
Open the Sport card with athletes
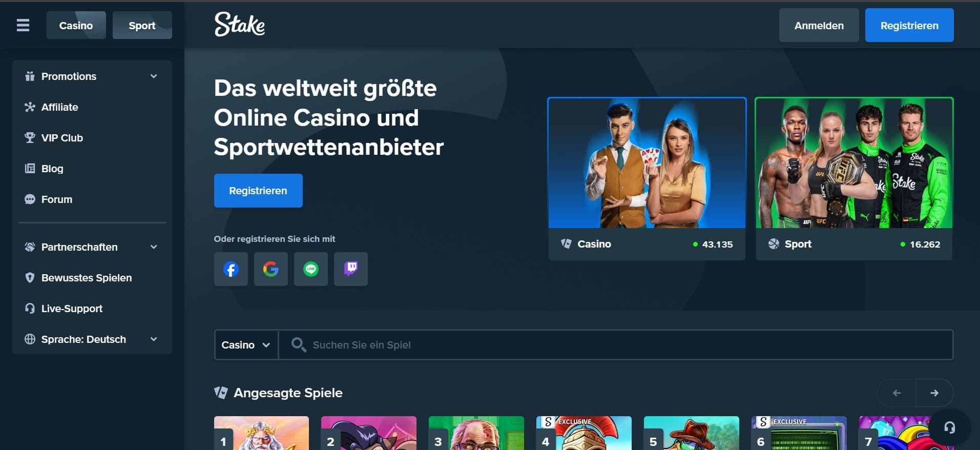pos(853,178)
